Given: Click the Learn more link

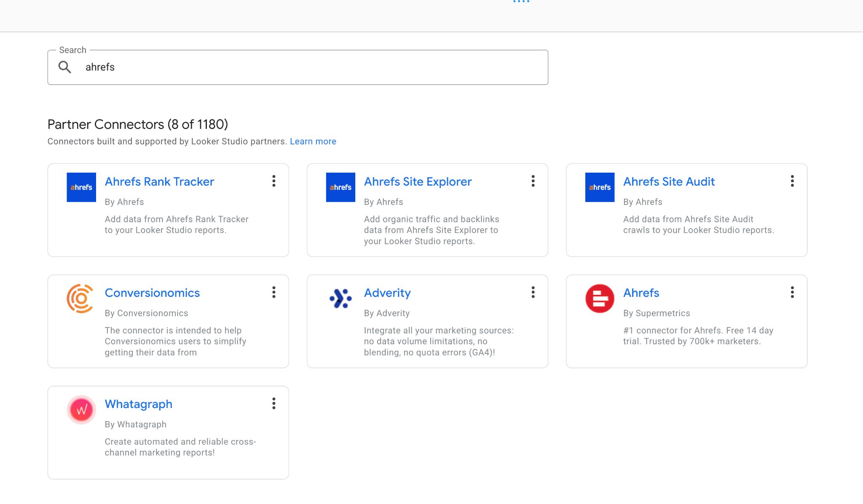Looking at the screenshot, I should (313, 141).
